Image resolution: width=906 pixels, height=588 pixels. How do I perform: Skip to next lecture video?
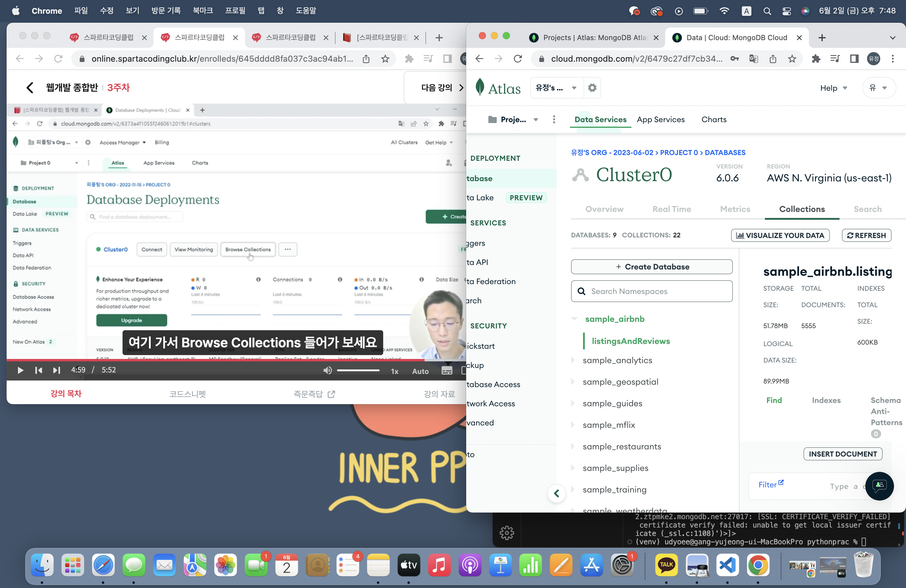click(x=56, y=370)
